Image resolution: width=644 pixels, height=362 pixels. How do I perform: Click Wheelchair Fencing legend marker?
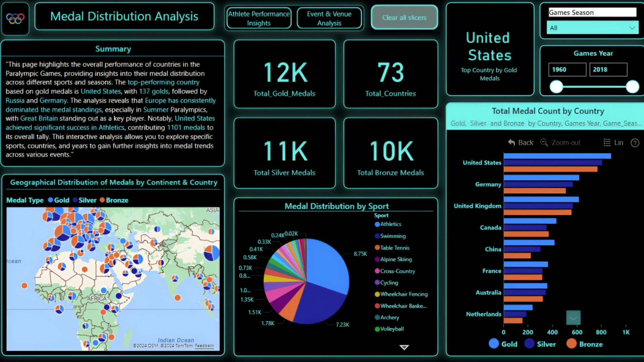tap(377, 294)
